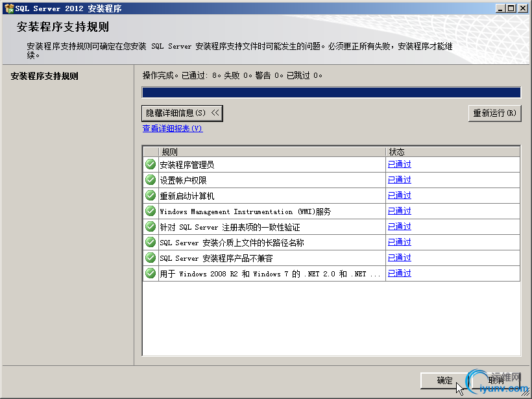Collapse details with 隐藏详细信息(S) button
Viewport: 532px width, 399px height.
[182, 113]
